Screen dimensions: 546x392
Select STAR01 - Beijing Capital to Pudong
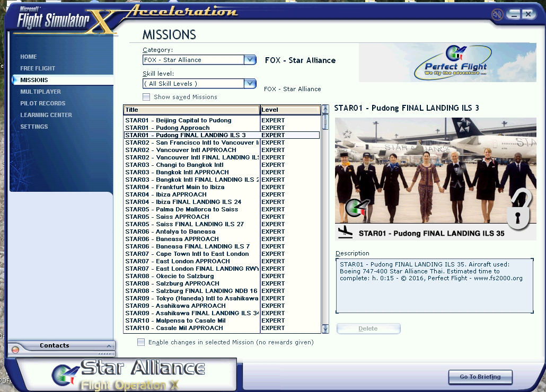[x=222, y=120]
